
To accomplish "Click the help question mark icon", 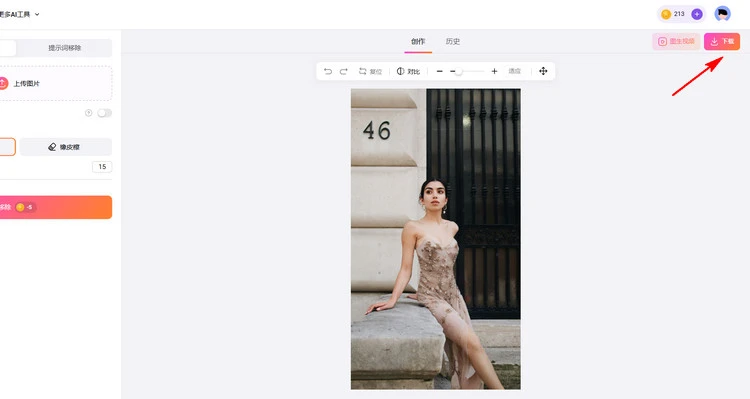I will 88,113.
